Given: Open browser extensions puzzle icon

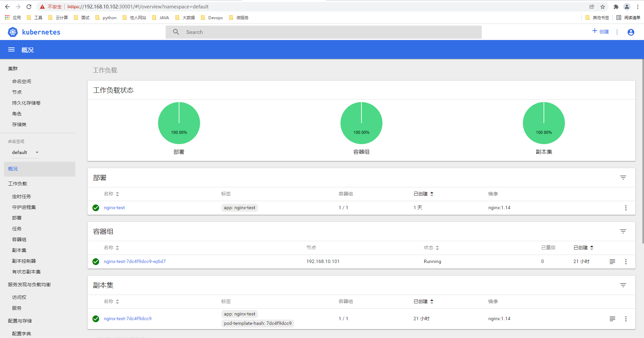Looking at the screenshot, I should coord(616,7).
